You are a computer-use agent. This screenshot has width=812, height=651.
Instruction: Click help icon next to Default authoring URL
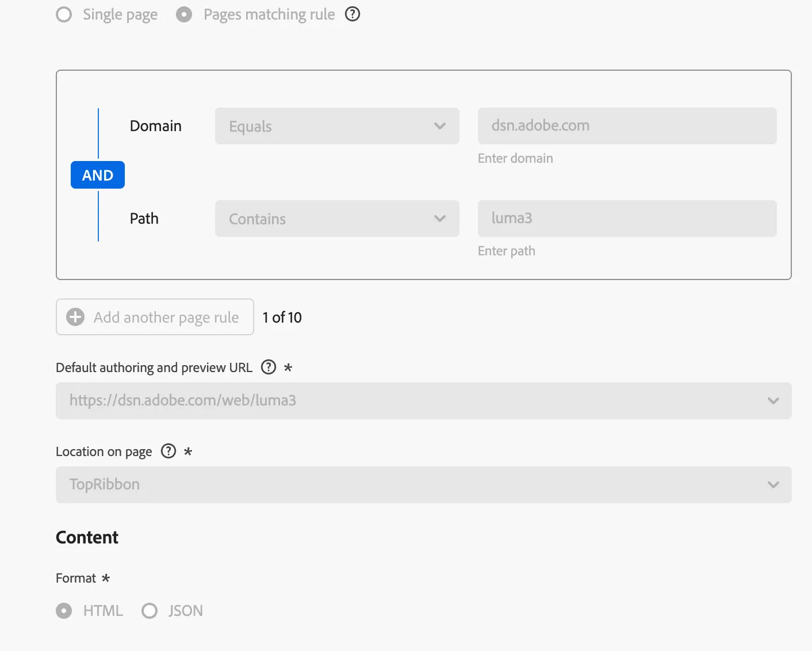pyautogui.click(x=269, y=367)
